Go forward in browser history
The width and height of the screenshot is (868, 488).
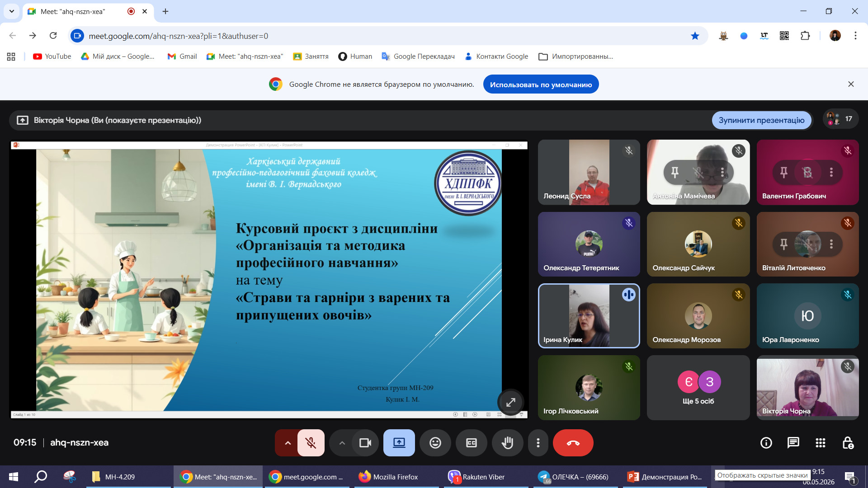[x=33, y=36]
